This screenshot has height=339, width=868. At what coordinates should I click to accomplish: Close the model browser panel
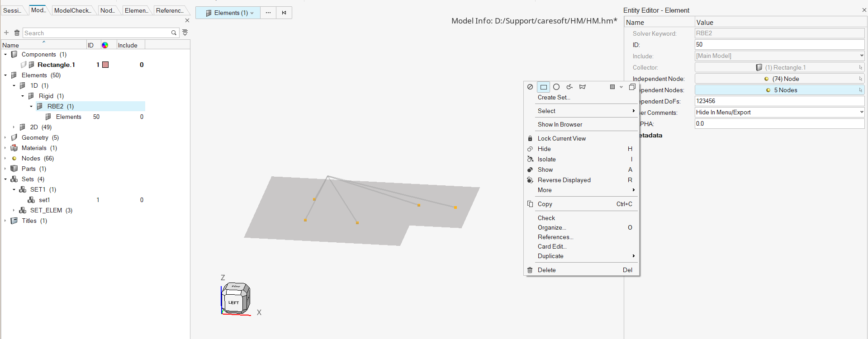[187, 20]
